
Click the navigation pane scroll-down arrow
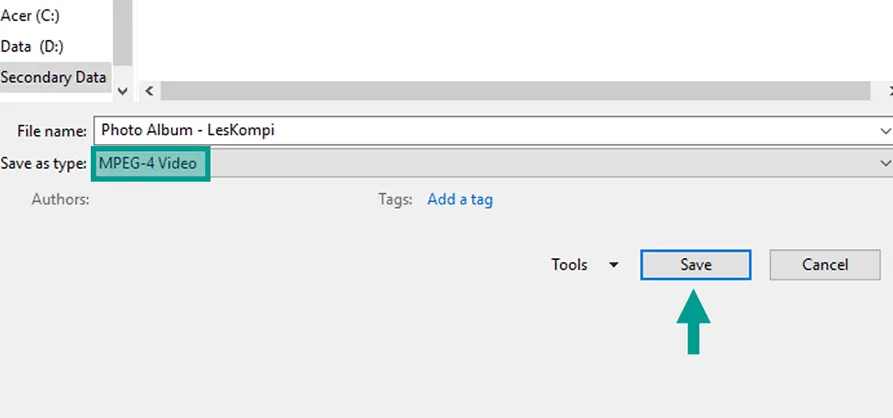tap(122, 91)
